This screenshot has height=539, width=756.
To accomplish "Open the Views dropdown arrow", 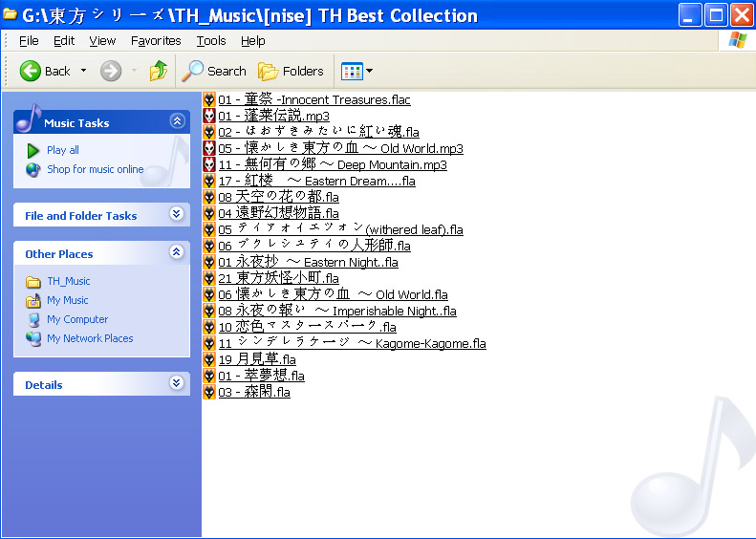I will [x=369, y=71].
